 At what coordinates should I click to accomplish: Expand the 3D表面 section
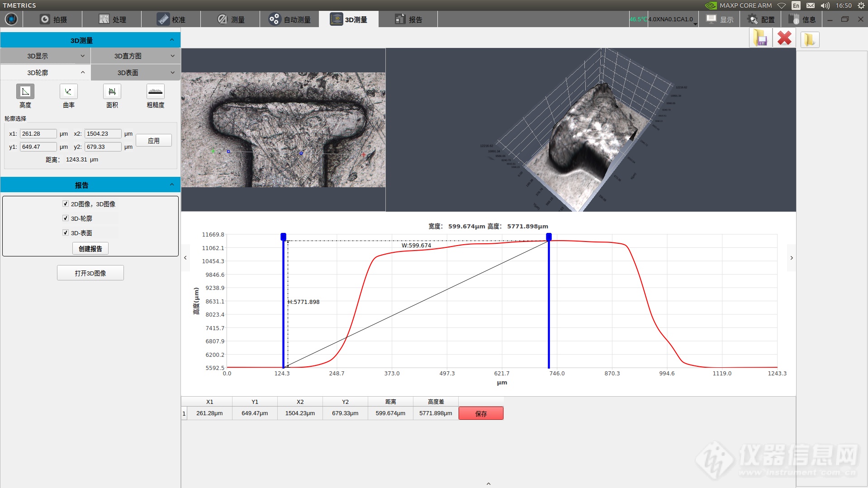click(x=136, y=72)
